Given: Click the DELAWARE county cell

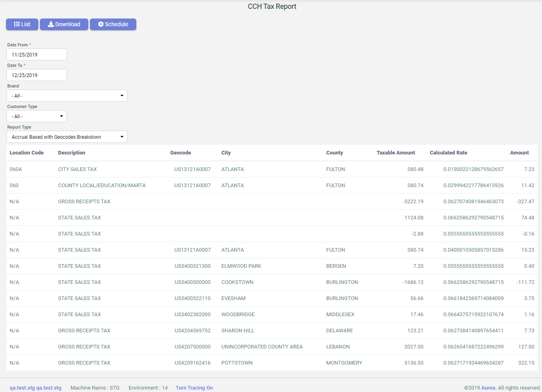Looking at the screenshot, I should pyautogui.click(x=340, y=331).
